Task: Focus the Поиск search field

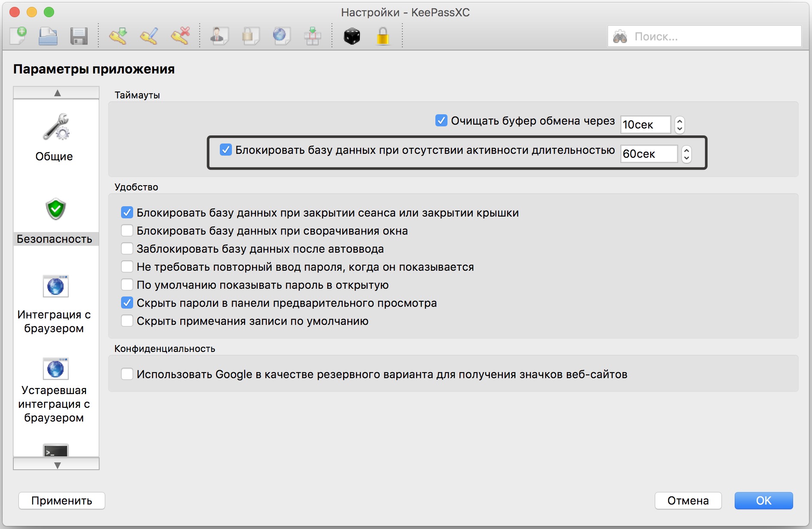Action: click(705, 37)
